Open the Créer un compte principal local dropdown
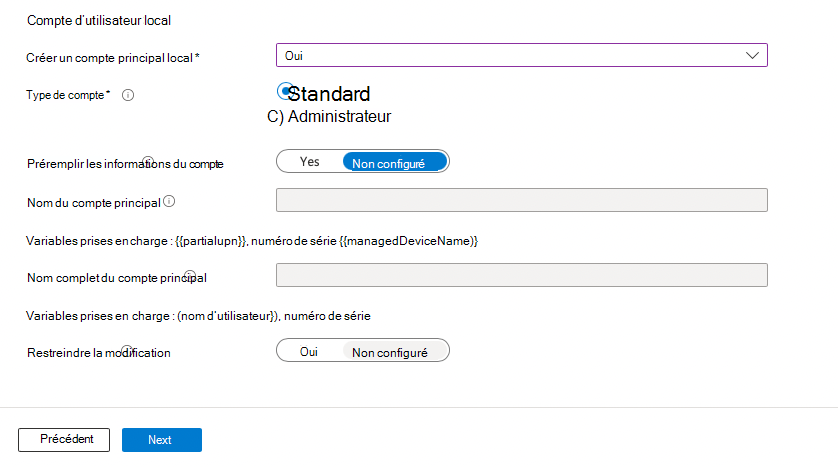The height and width of the screenshot is (467, 838). (x=522, y=55)
